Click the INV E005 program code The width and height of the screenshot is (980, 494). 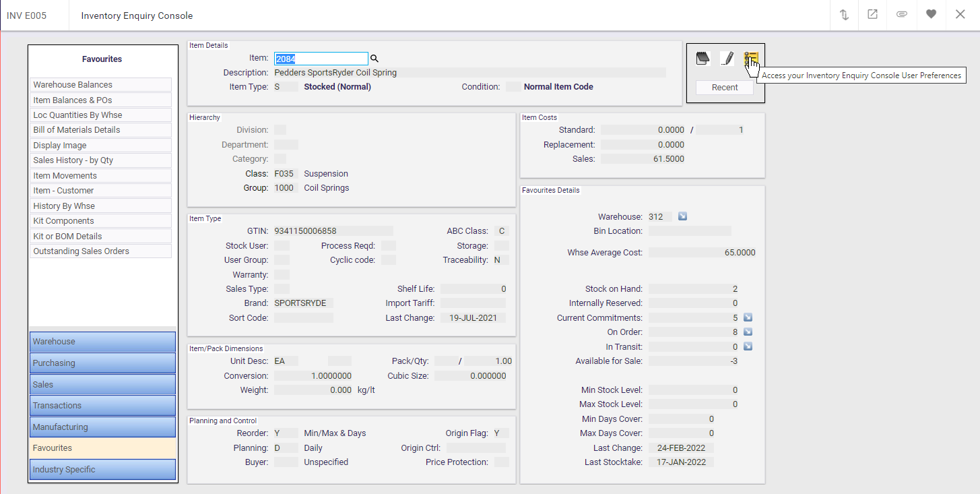[26, 16]
